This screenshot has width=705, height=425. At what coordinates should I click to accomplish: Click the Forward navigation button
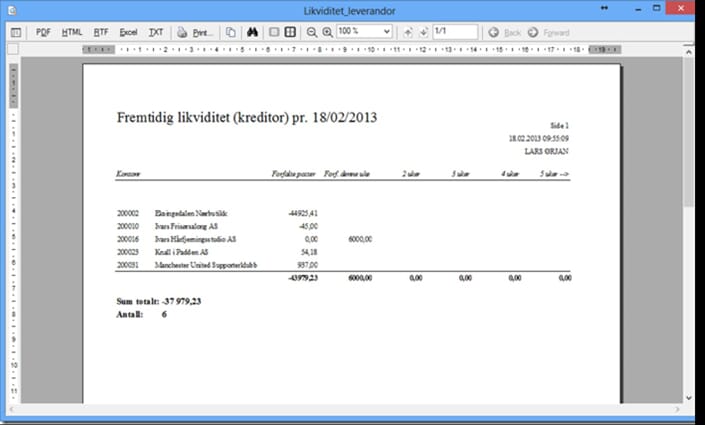point(548,32)
